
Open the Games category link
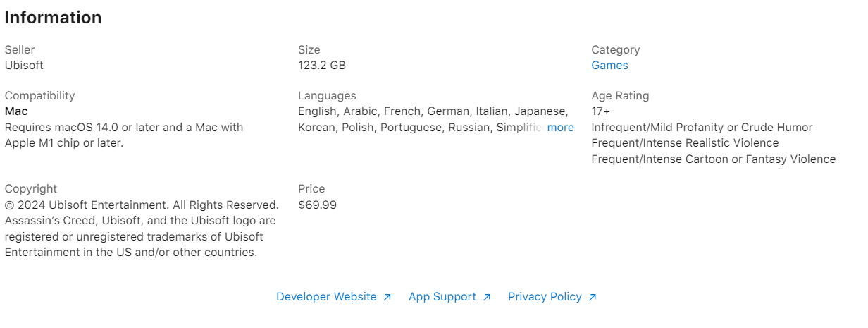609,66
